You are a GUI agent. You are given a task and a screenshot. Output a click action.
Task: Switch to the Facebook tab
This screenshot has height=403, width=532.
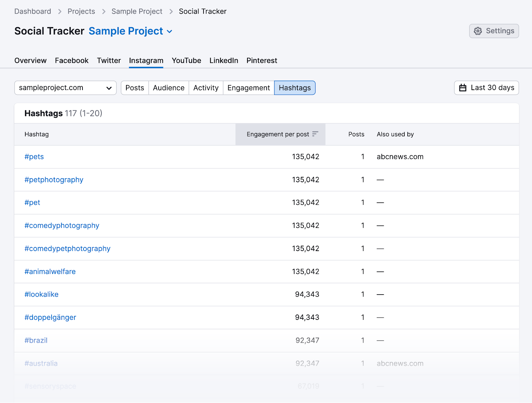72,61
